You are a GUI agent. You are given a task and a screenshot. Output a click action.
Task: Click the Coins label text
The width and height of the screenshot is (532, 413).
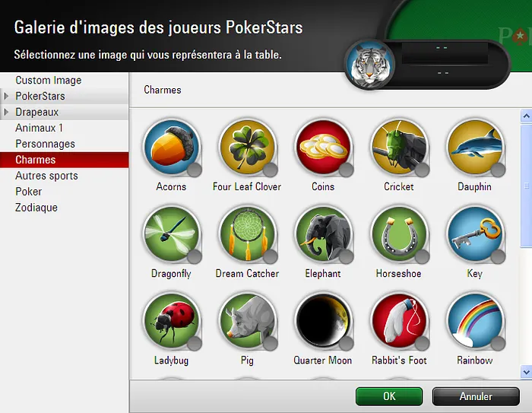pos(323,186)
